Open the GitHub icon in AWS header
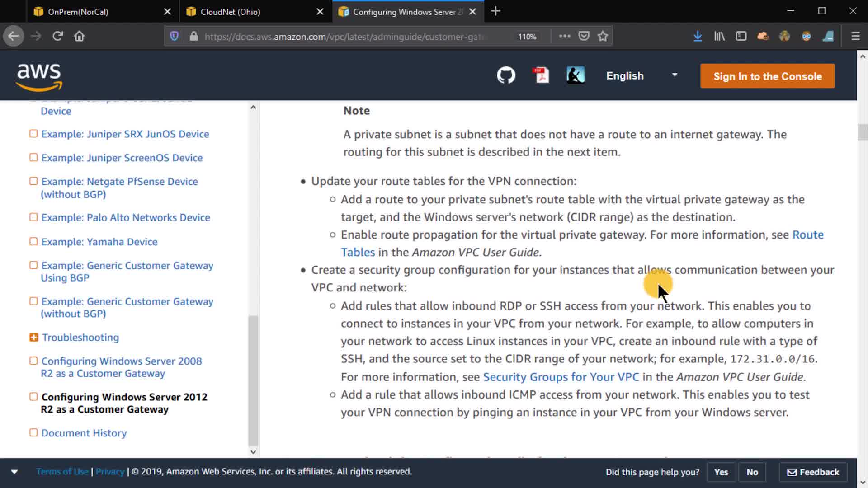This screenshot has width=868, height=488. point(506,75)
